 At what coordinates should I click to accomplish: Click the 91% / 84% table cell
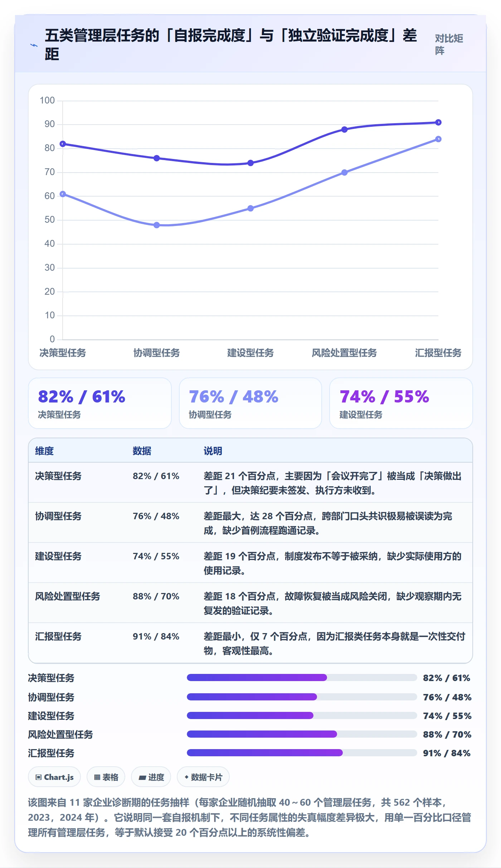pos(156,636)
